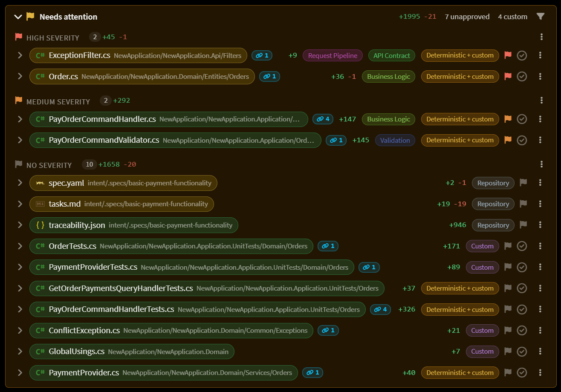Image resolution: width=561 pixels, height=392 pixels.
Task: Expand the PayOrderCommandHandler.cs row
Action: pos(20,119)
